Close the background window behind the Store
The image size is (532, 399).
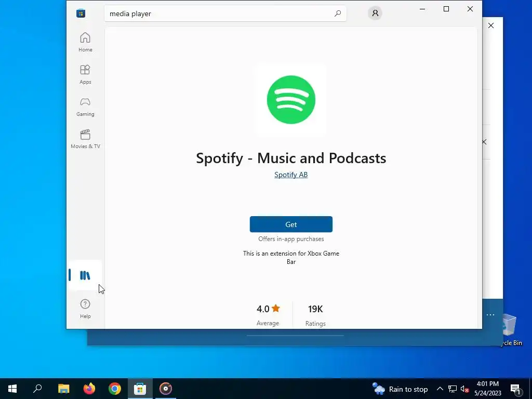pyautogui.click(x=491, y=25)
